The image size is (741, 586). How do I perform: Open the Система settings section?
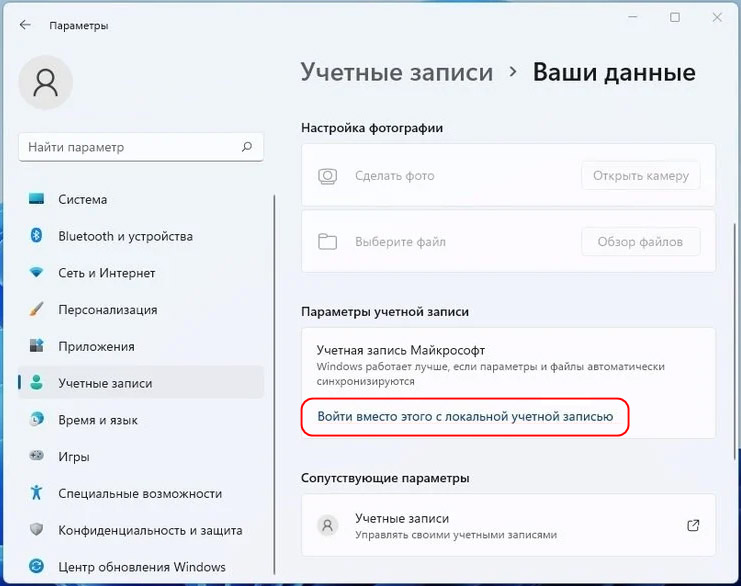click(141, 199)
